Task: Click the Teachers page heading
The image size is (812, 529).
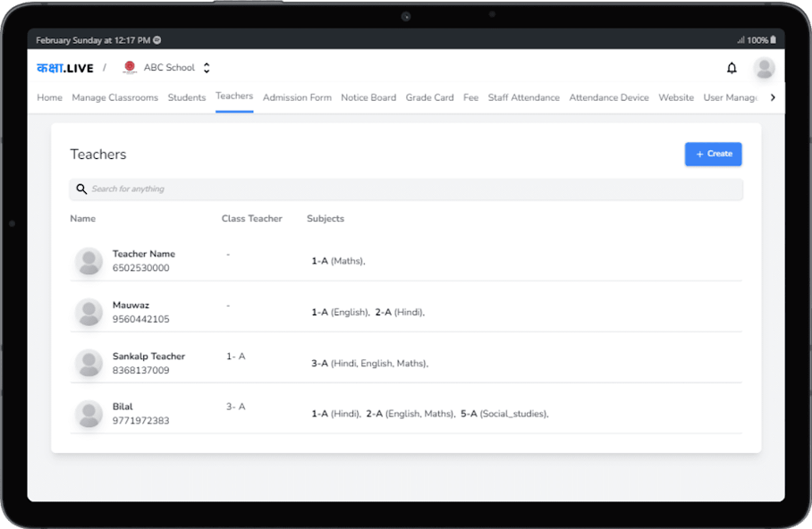Action: [98, 155]
